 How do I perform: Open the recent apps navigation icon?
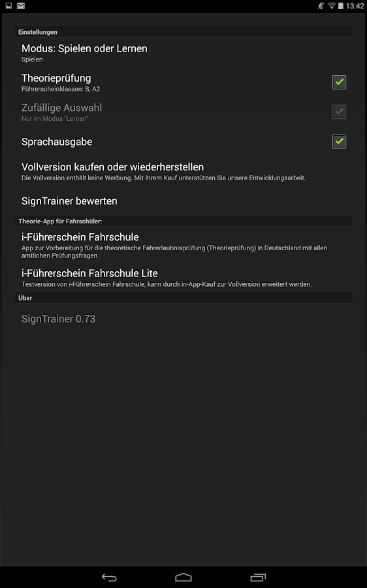tap(258, 578)
